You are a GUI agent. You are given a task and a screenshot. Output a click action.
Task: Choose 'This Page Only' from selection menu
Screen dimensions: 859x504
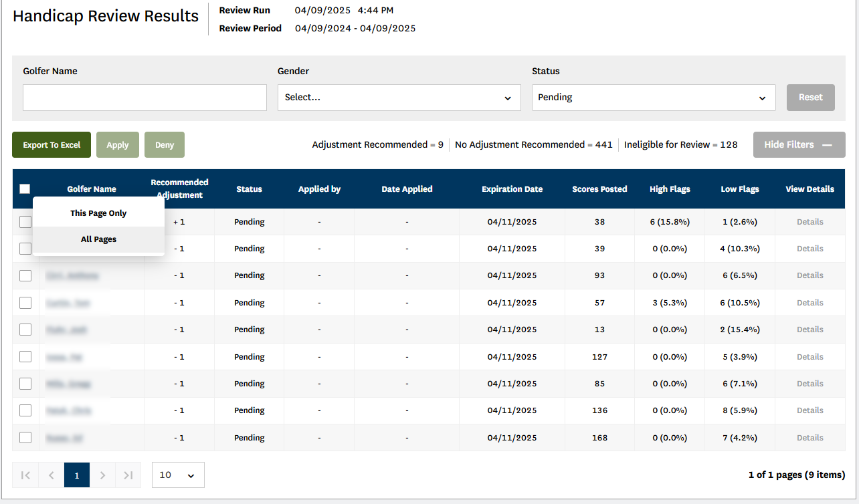click(x=98, y=213)
